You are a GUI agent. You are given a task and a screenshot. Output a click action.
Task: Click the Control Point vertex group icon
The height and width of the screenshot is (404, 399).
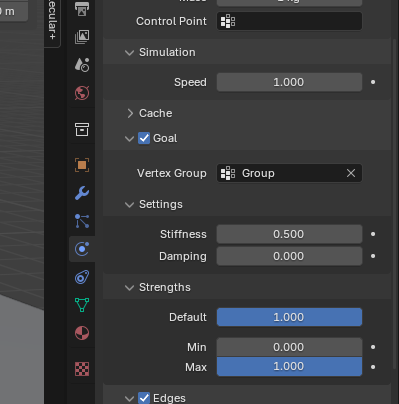tap(228, 21)
